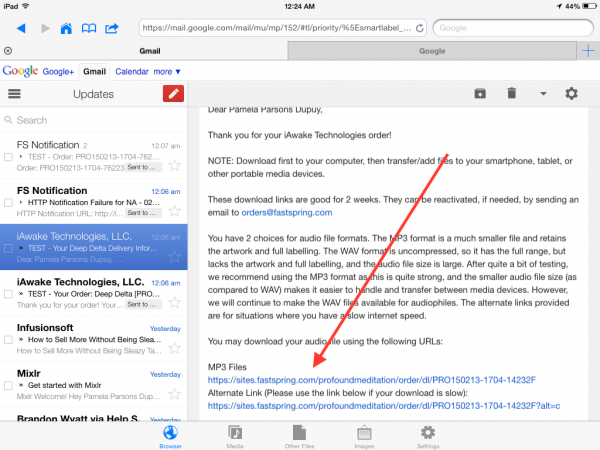Viewport: 600px width, 450px height.
Task: Star the first FS Notification email
Action: pyautogui.click(x=174, y=165)
